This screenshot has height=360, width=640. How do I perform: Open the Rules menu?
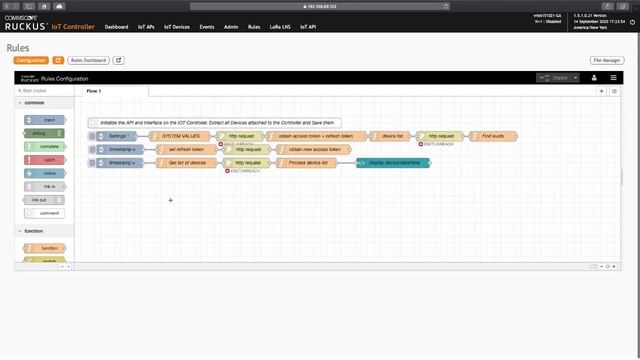pos(254,27)
